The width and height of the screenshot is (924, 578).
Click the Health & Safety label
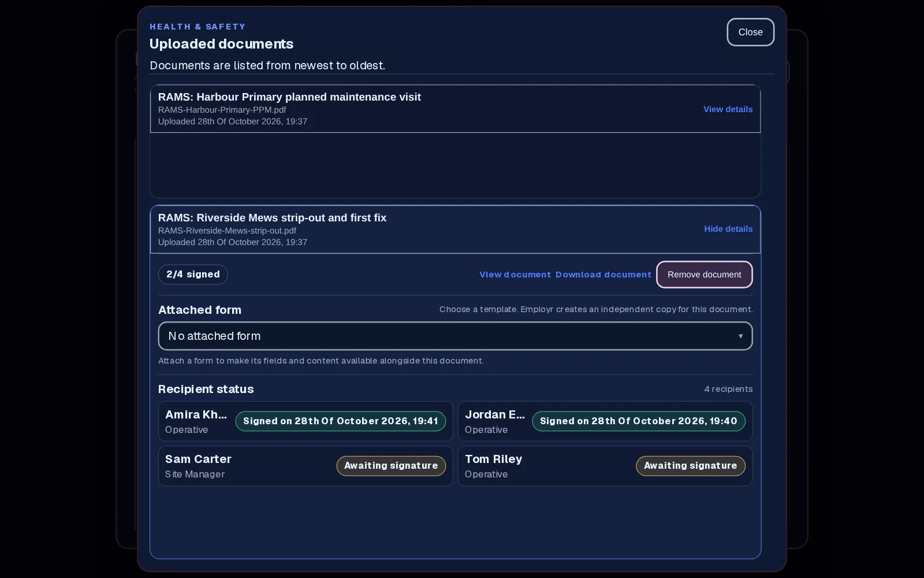coord(198,27)
